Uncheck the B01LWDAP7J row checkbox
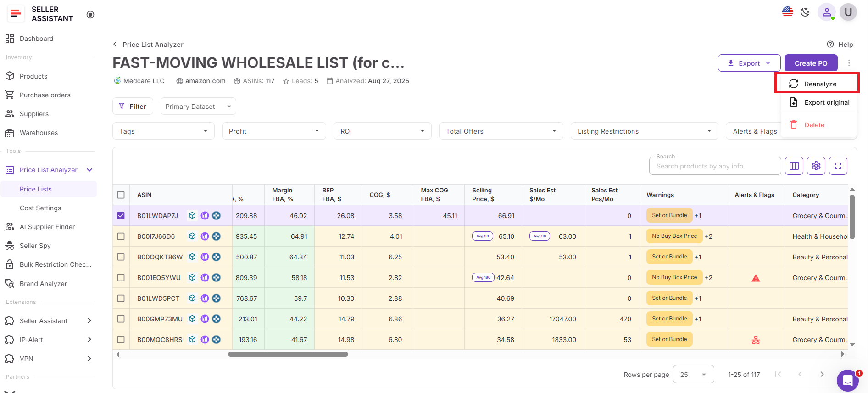This screenshot has width=868, height=393. pyautogui.click(x=121, y=215)
